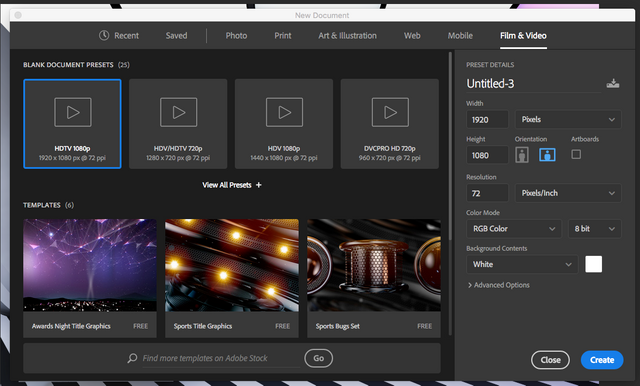Click the Create button

(x=602, y=360)
